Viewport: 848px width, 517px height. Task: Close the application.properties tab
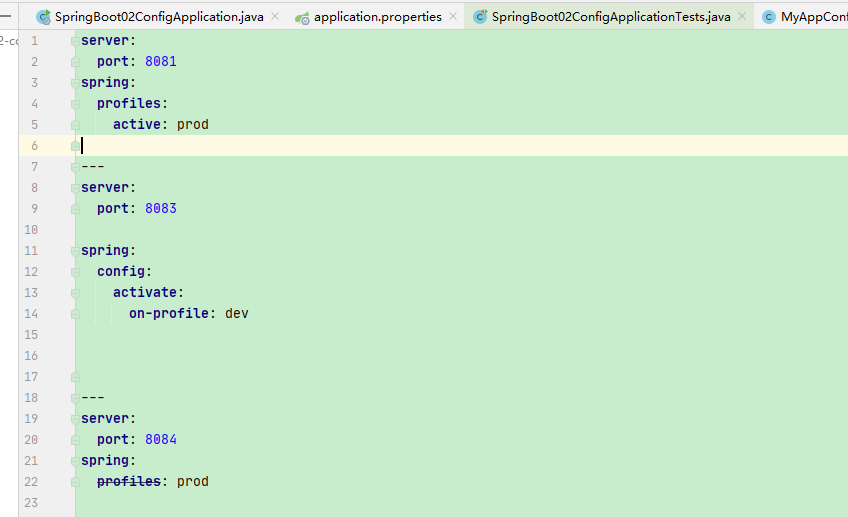453,17
